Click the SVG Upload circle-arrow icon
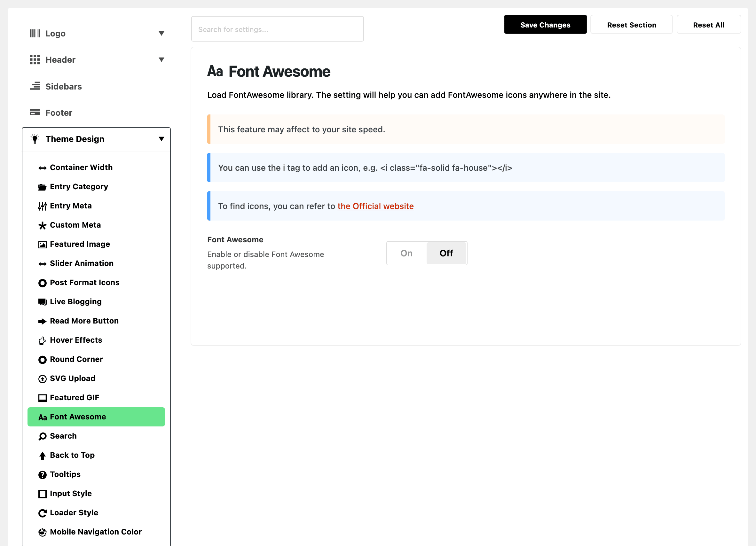 coord(42,379)
